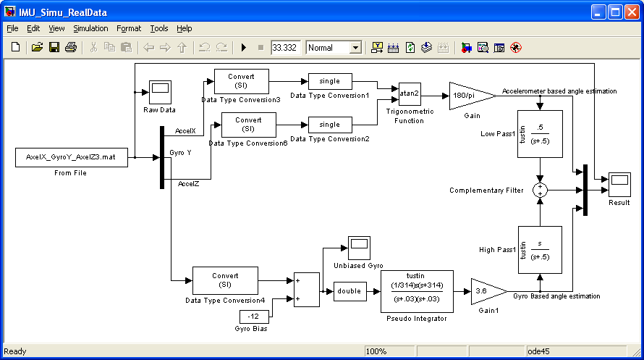The image size is (644, 360).
Task: Open the Help menu
Action: point(184,28)
